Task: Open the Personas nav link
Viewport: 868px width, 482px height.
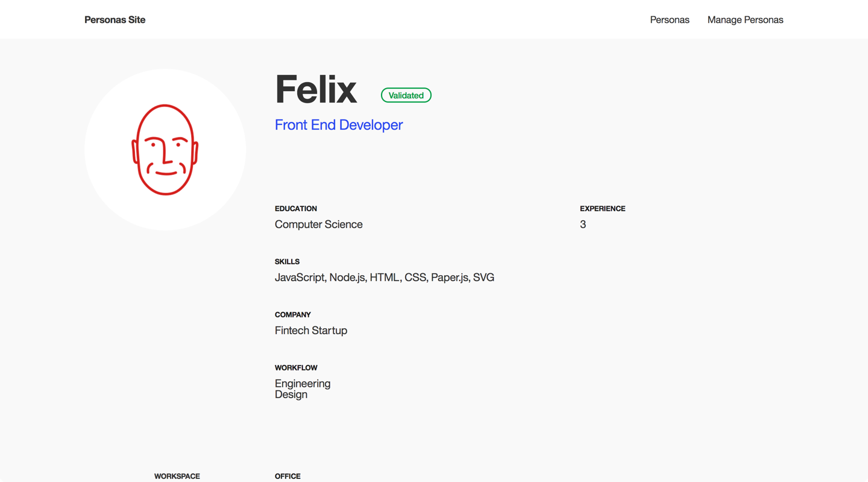Action: click(669, 20)
